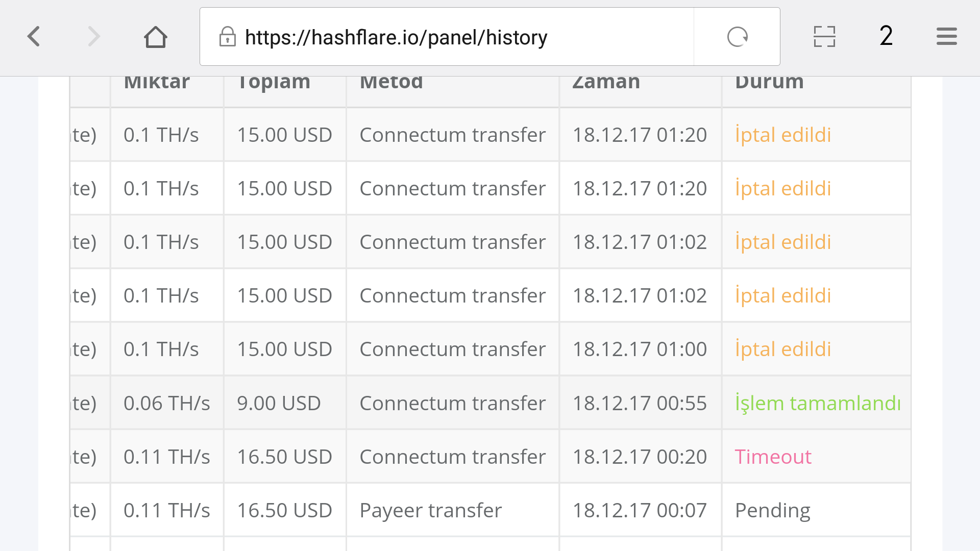Screen dimensions: 980x551
Task: Click the pink Timeout status
Action: tap(773, 457)
